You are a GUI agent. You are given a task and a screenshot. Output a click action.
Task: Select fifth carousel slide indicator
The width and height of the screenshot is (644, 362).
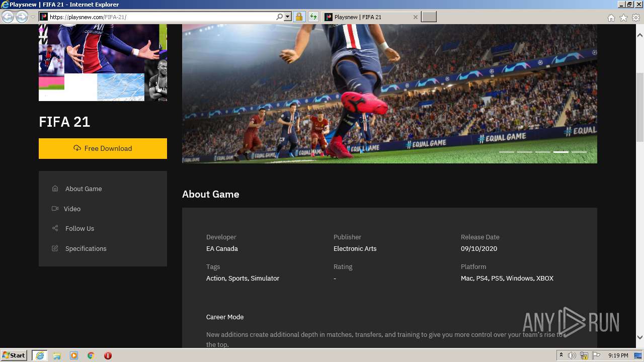point(579,152)
